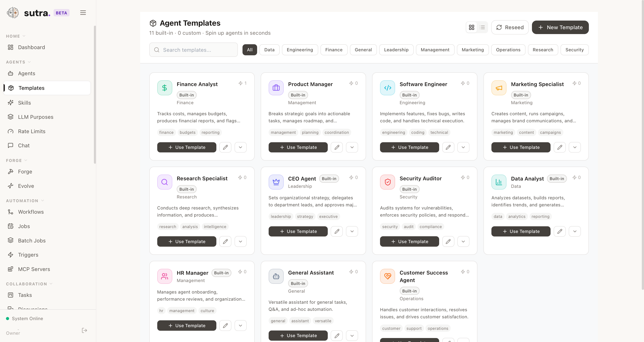Open Workflows under Automation

pyautogui.click(x=31, y=212)
